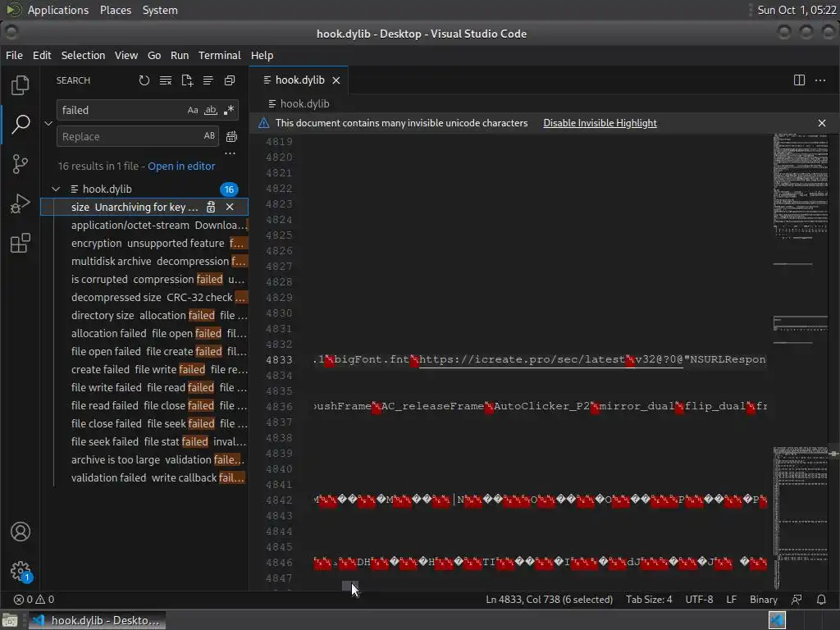This screenshot has width=840, height=630.
Task: Open the Manage gear icon
Action: pyautogui.click(x=21, y=571)
